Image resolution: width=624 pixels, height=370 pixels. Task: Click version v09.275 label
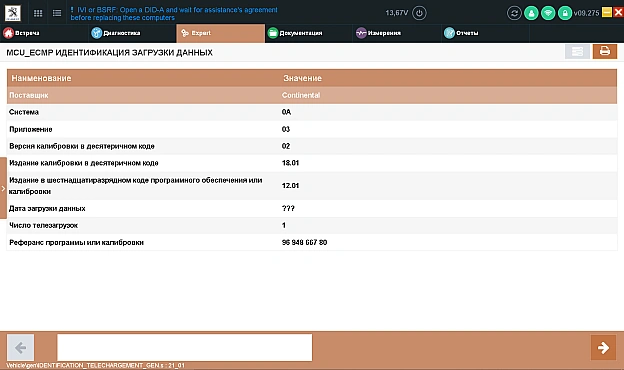[587, 13]
